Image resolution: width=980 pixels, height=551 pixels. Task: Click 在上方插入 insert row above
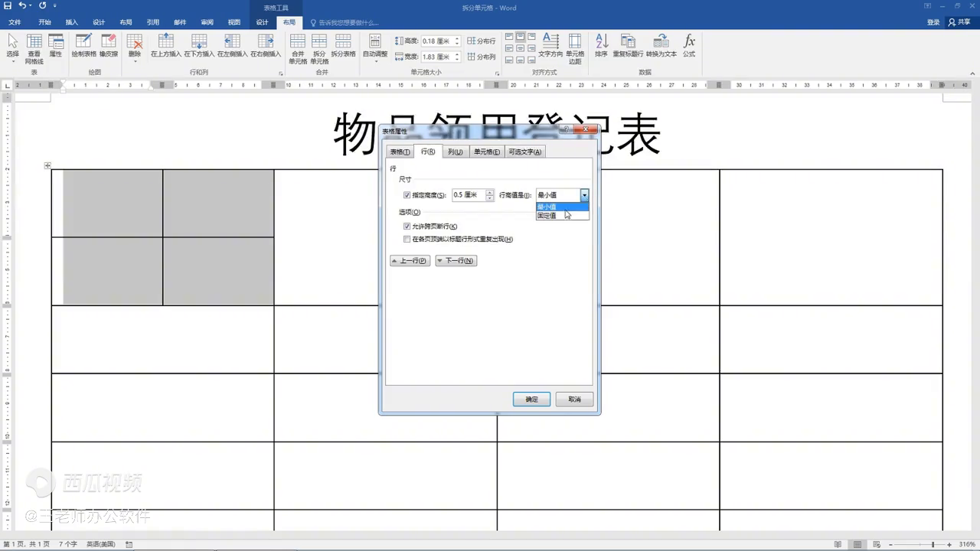(166, 46)
